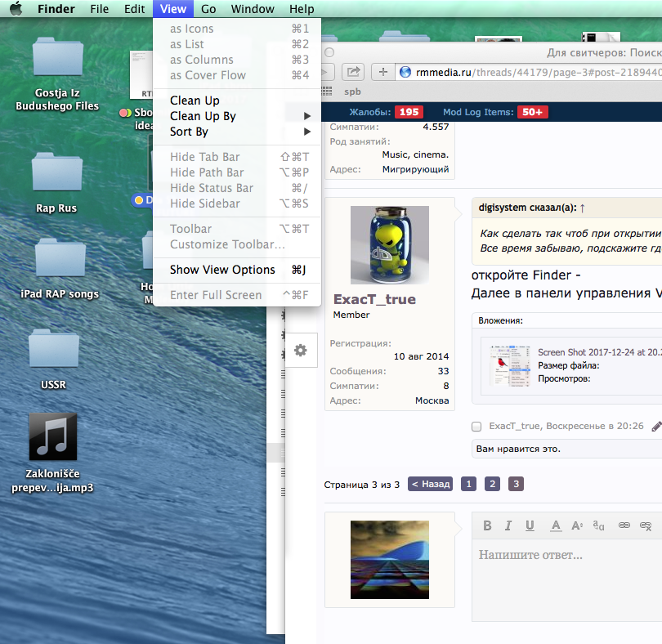Viewport: 662px width, 644px height.
Task: Go to thread page 2
Action: tap(492, 484)
